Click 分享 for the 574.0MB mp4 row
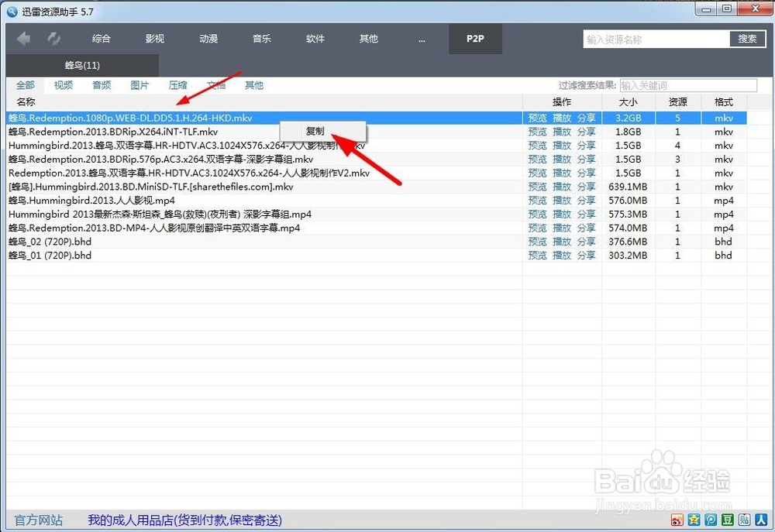Image resolution: width=775 pixels, height=532 pixels. click(x=587, y=228)
